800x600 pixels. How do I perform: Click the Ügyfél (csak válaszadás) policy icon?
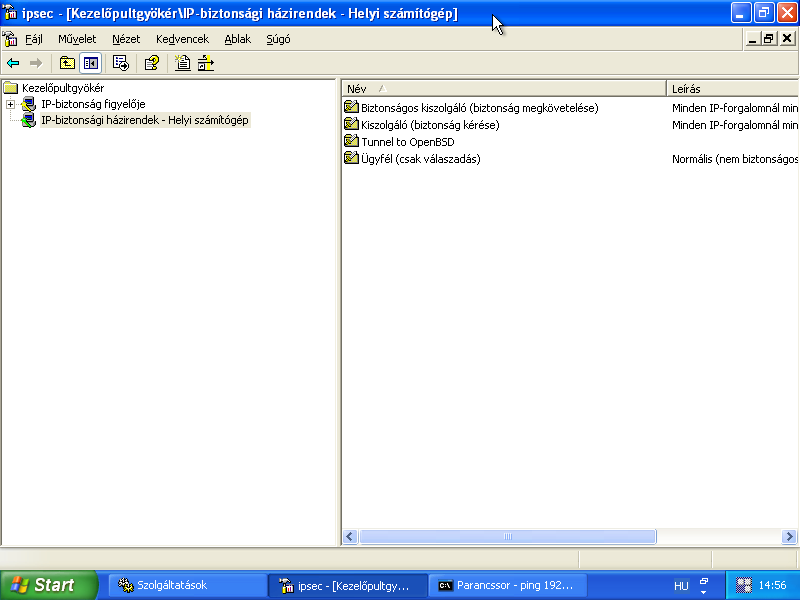point(351,158)
